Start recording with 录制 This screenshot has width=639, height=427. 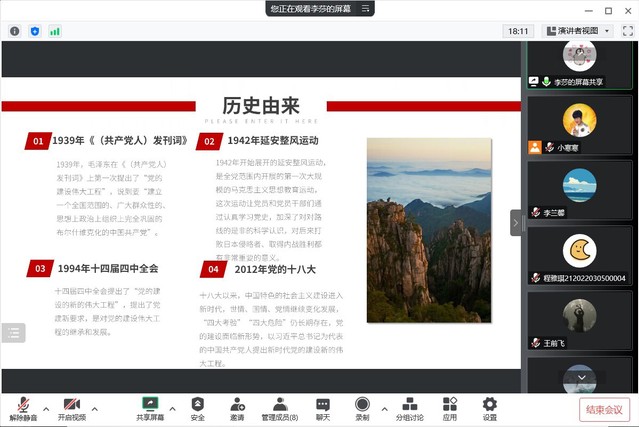point(362,409)
